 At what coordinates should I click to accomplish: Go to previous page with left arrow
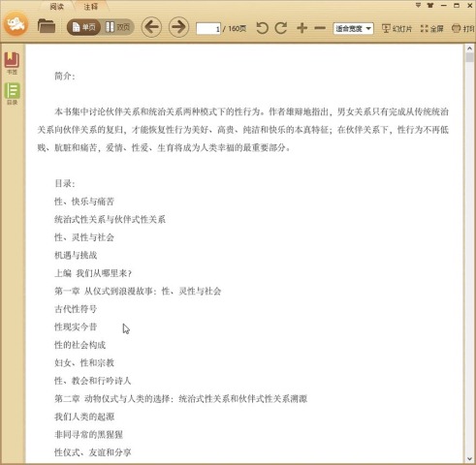151,27
